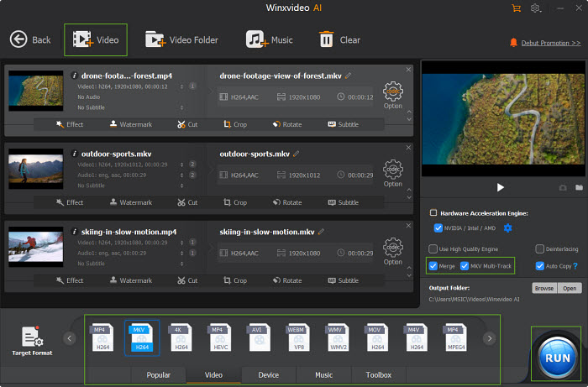Toggle MKV Multi-Track checkbox

[x=465, y=266]
